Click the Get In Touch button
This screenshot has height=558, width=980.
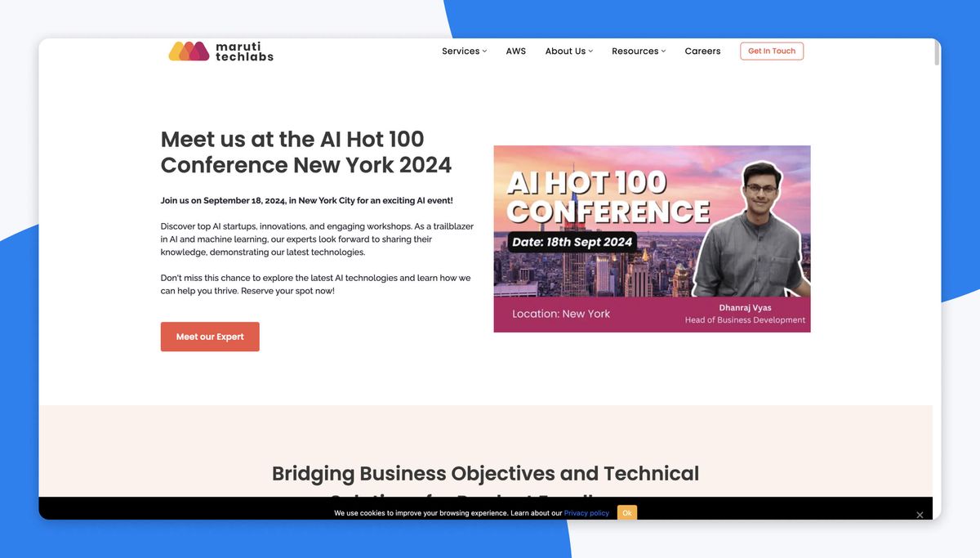tap(772, 51)
